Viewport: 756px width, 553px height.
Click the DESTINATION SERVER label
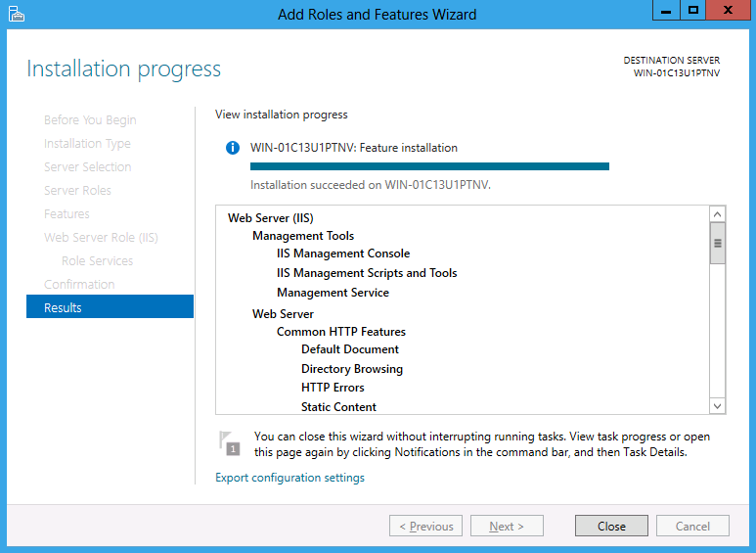(671, 61)
